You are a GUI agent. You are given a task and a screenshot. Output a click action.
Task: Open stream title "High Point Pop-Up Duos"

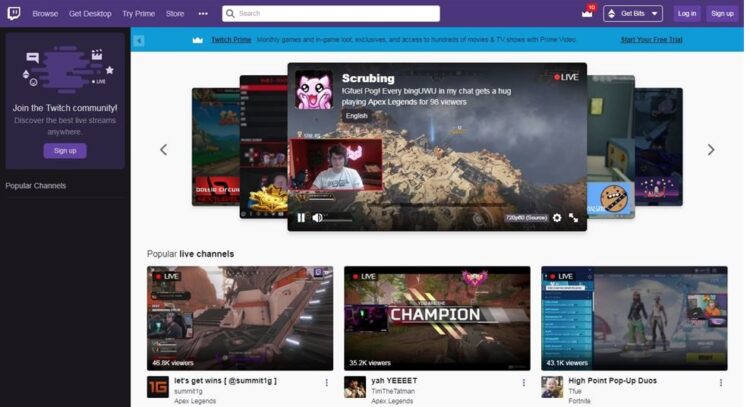pos(613,381)
